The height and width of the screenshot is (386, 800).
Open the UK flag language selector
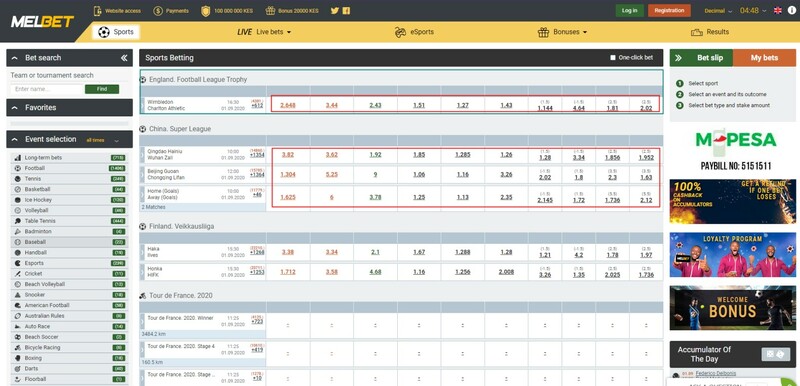(778, 10)
